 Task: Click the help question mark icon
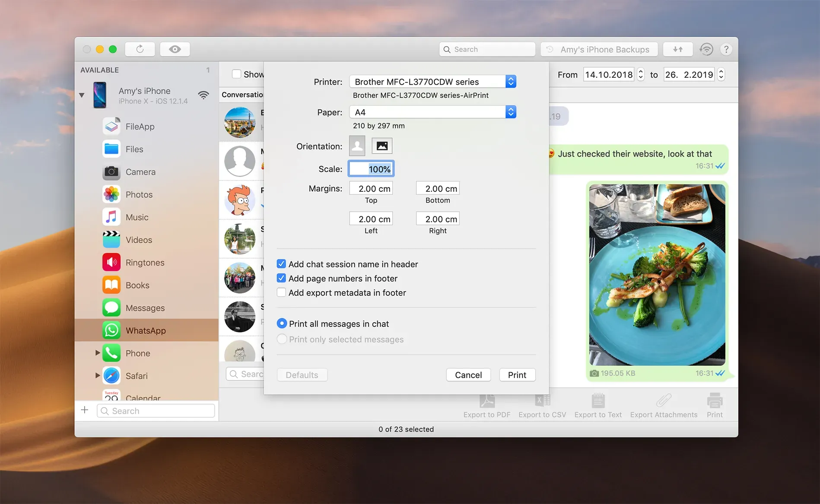pos(726,49)
